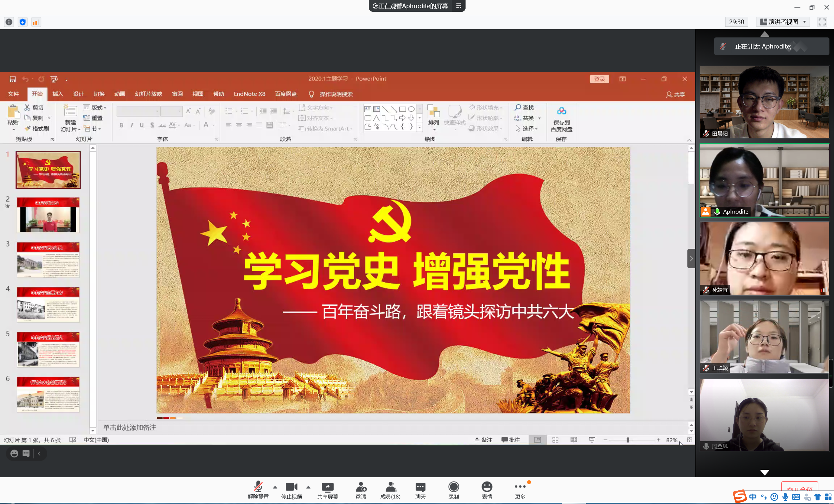834x504 pixels.
Task: Click the PowerPoint save icon
Action: pos(12,79)
